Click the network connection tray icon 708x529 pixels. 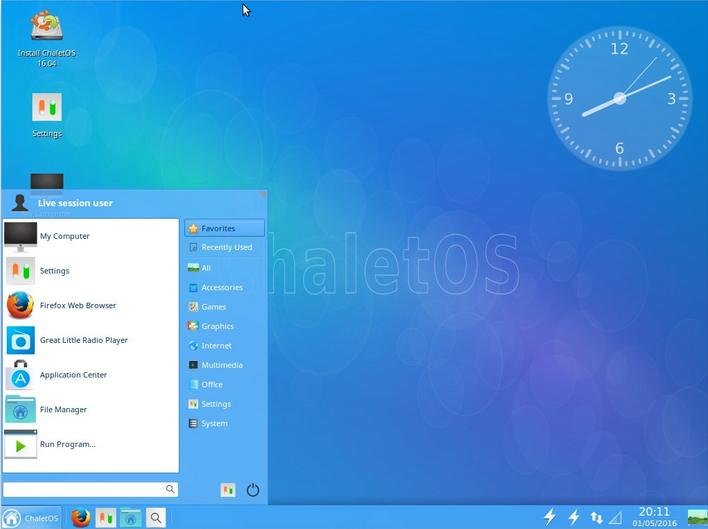pos(596,518)
